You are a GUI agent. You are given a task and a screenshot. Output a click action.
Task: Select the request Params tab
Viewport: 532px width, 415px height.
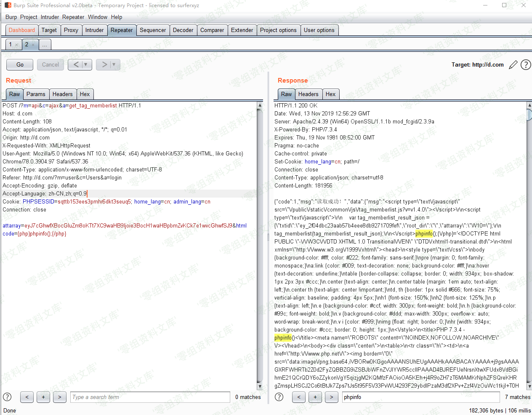(x=36, y=94)
